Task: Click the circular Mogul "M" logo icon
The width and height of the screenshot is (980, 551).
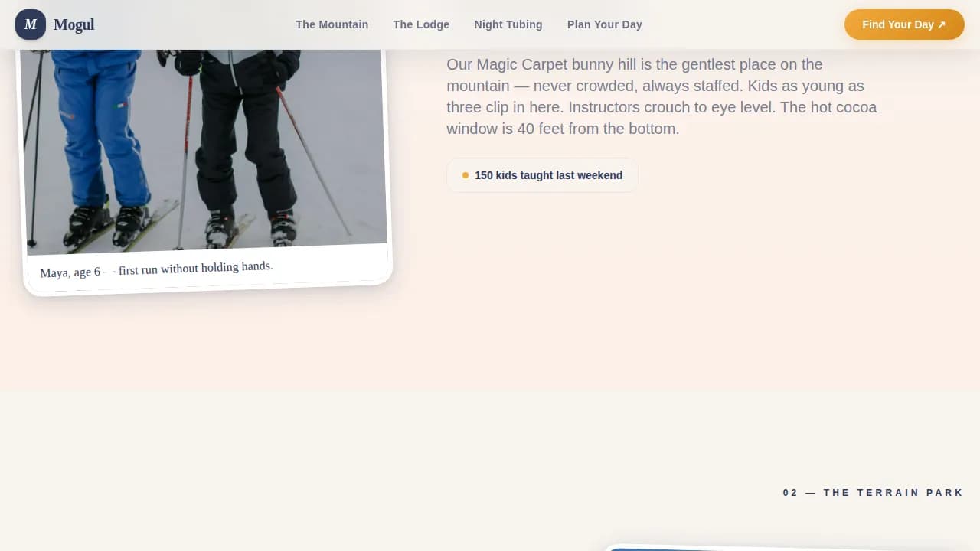Action: click(x=31, y=24)
